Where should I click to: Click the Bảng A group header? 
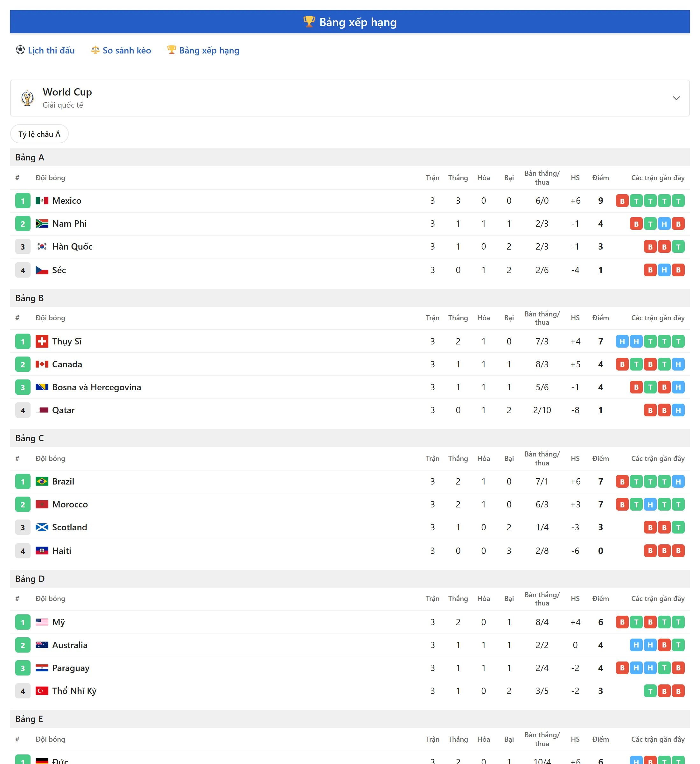tap(350, 157)
